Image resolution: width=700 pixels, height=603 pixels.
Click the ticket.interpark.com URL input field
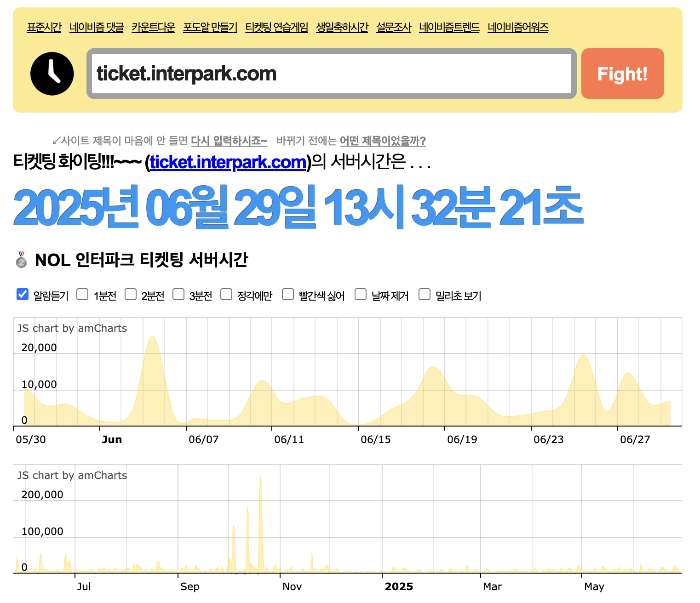[x=331, y=74]
